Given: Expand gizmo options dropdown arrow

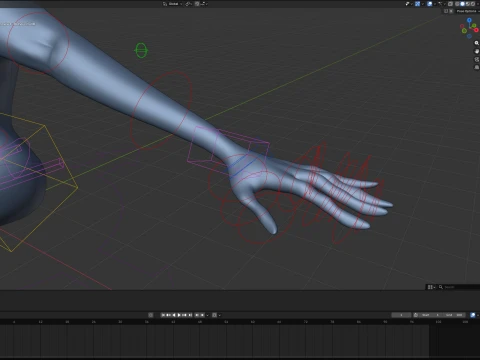Looking at the screenshot, I should [x=423, y=4].
